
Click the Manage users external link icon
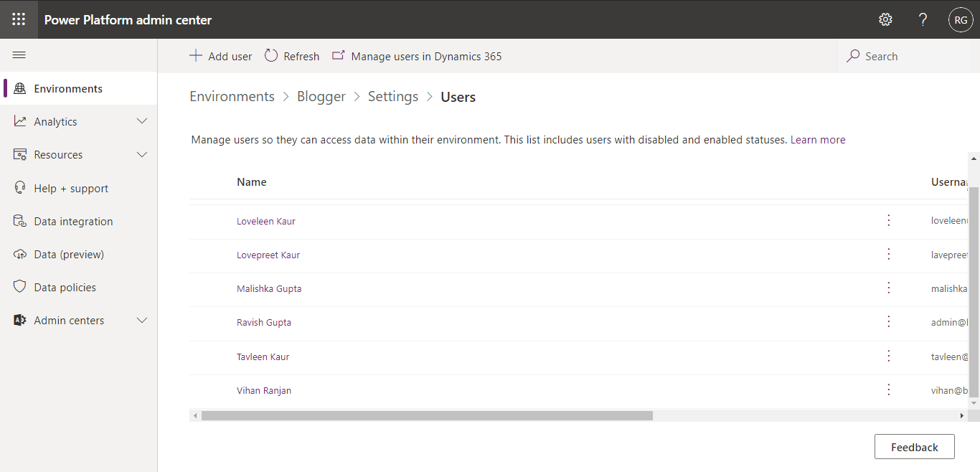(338, 55)
